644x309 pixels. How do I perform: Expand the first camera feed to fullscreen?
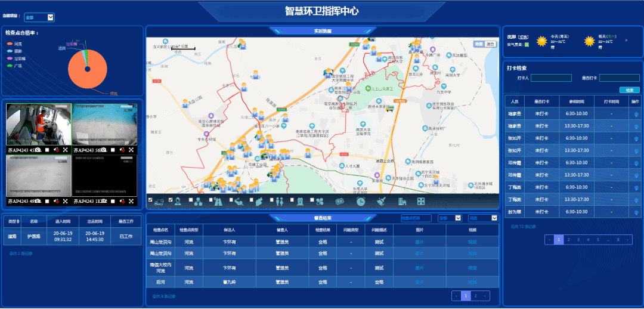point(65,150)
